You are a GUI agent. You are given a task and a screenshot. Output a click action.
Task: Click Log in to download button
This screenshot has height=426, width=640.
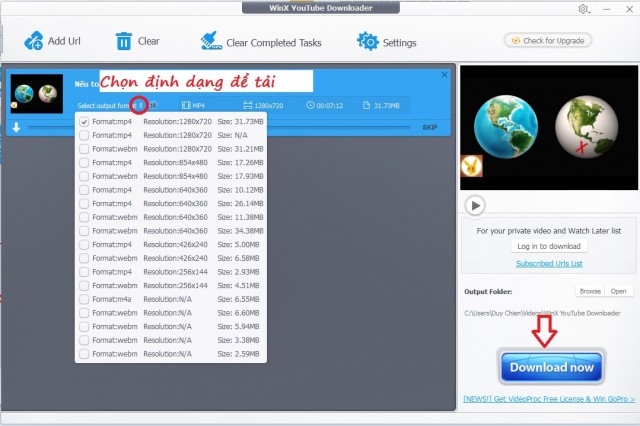tap(549, 246)
